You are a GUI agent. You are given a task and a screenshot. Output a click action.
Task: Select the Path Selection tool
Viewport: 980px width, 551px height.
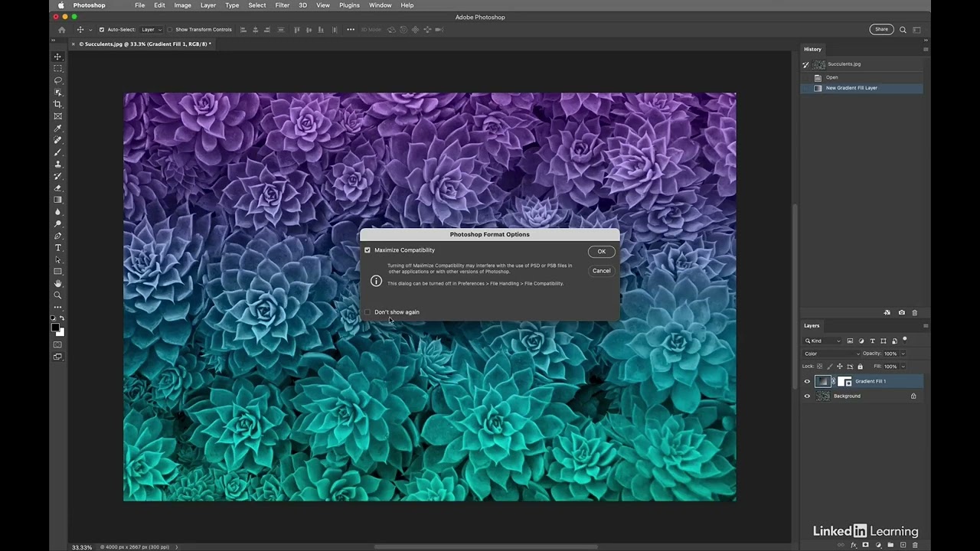[x=57, y=259]
